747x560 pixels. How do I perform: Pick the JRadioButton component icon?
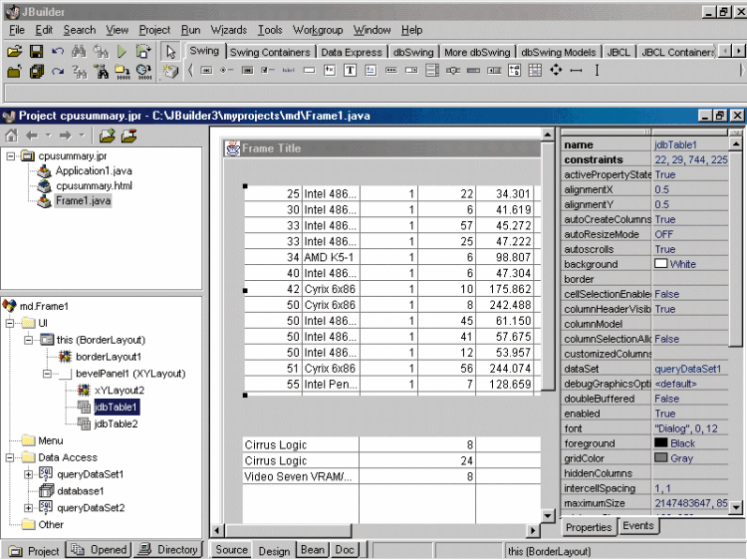(227, 71)
